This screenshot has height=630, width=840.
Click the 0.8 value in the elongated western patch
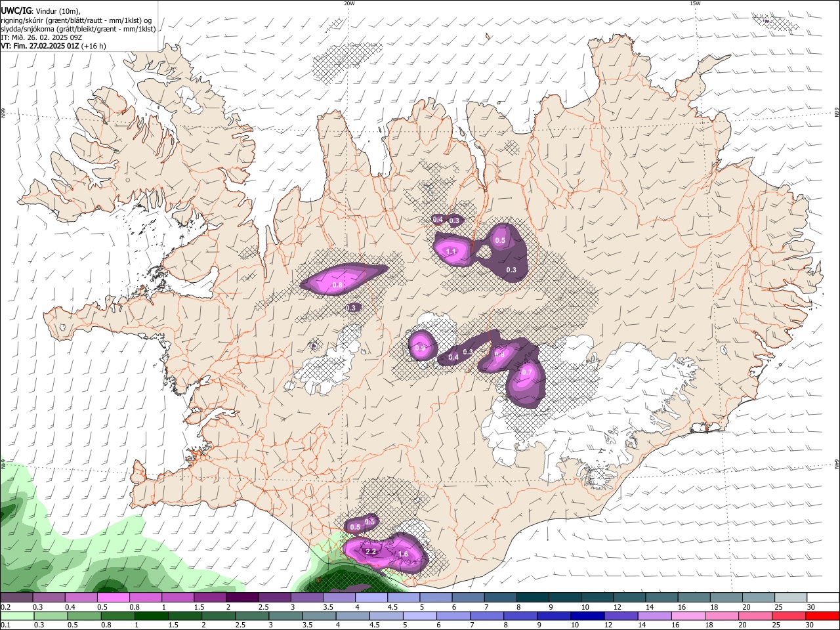(x=337, y=285)
